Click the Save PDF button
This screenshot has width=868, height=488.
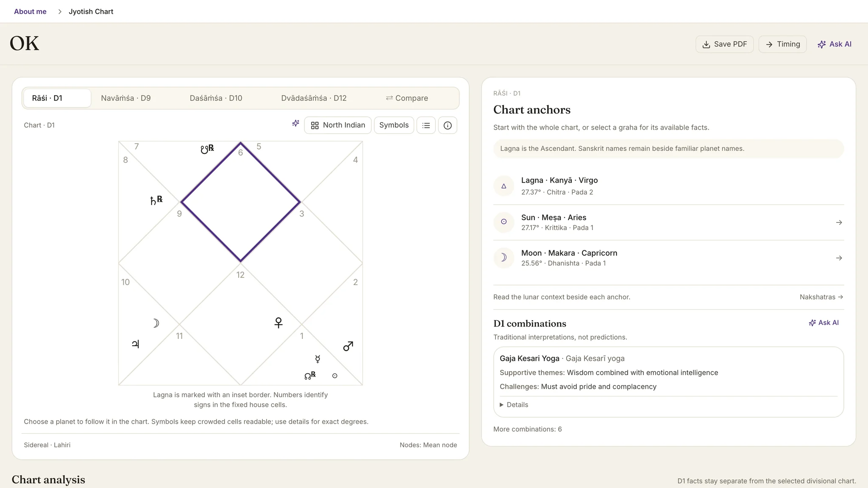(724, 44)
